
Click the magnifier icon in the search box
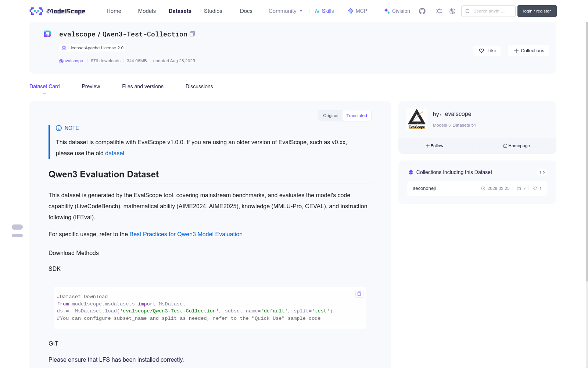pos(467,11)
